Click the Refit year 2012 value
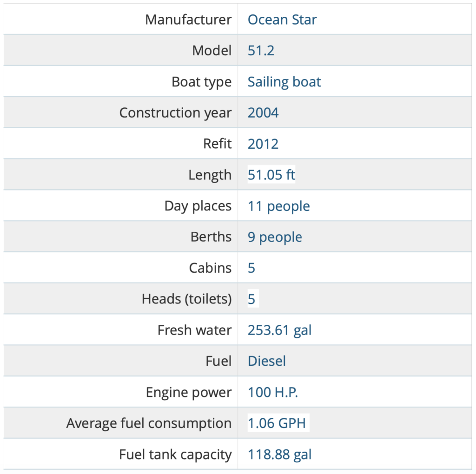 click(x=263, y=144)
